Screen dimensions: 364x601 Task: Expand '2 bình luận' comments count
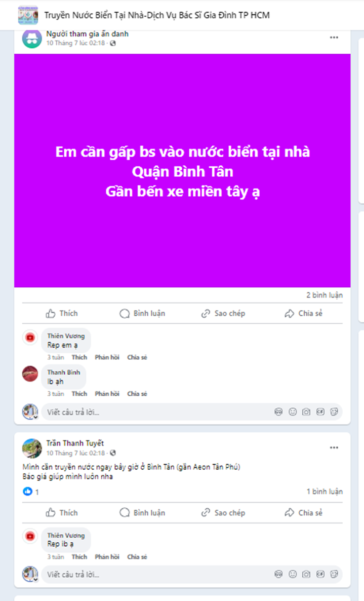coord(324,295)
